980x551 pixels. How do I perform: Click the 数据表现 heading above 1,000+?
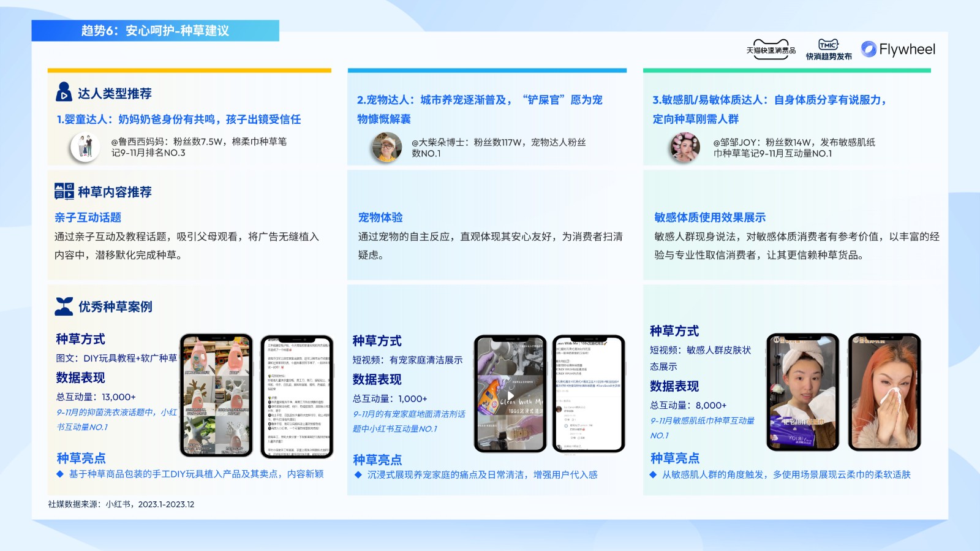(x=377, y=379)
